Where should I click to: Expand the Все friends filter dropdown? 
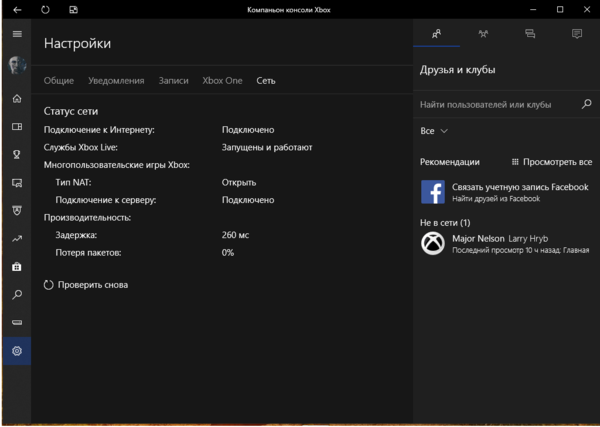pyautogui.click(x=434, y=131)
